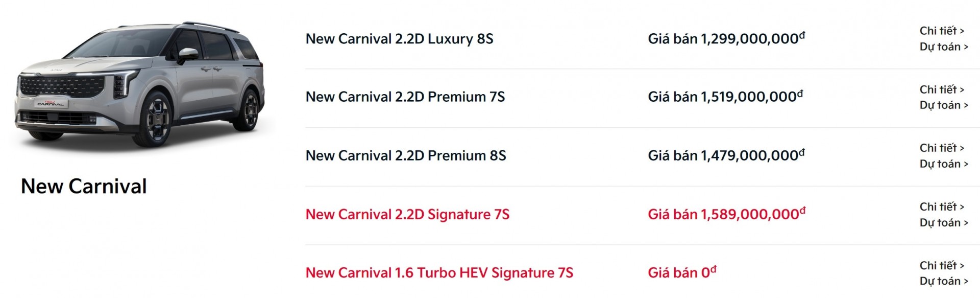Open Dự toán for Carnival 2.2D Premium 7S

tap(944, 105)
